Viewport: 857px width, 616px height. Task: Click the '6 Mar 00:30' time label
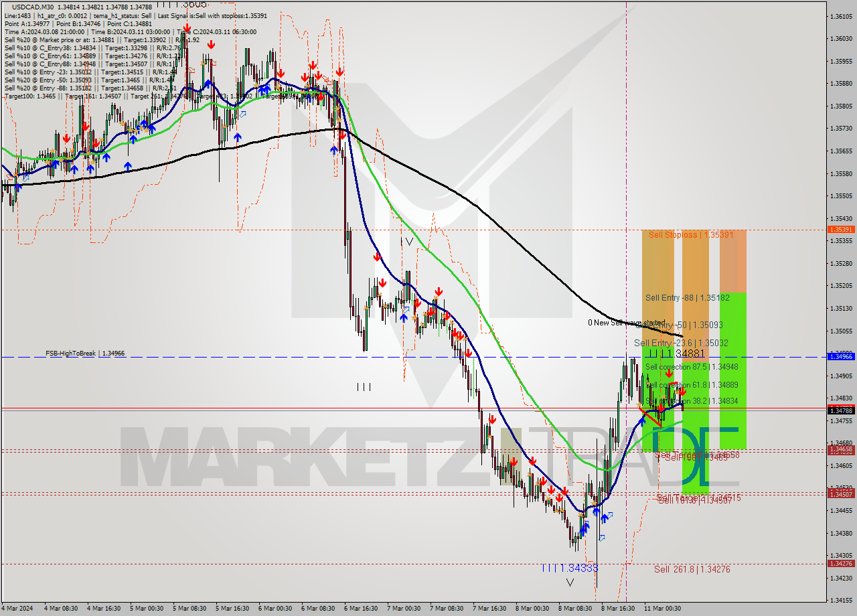pos(275,609)
